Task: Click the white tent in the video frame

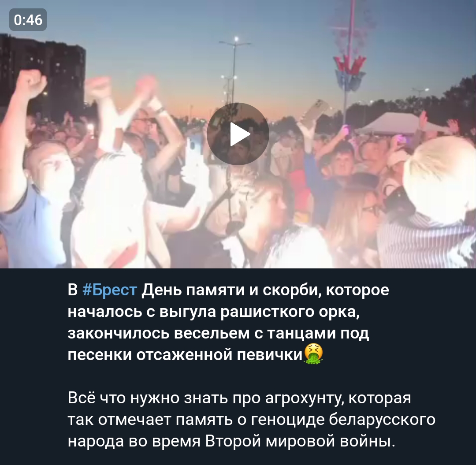Action: (395, 123)
